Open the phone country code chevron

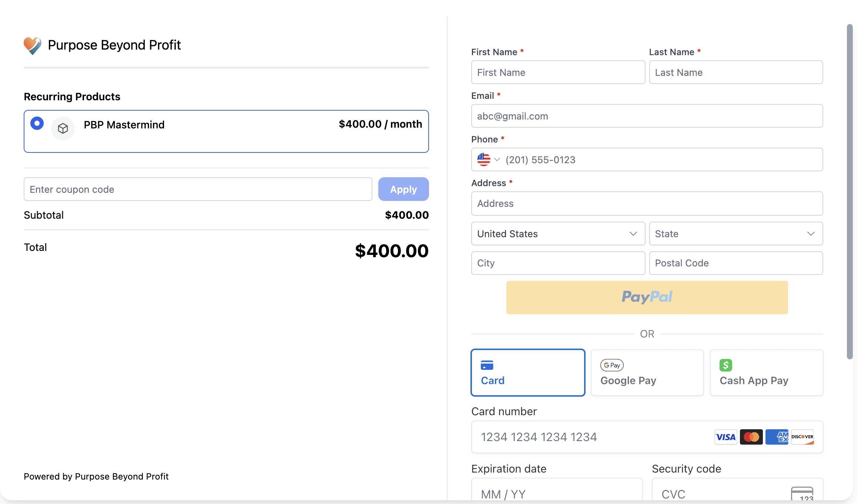click(x=497, y=159)
